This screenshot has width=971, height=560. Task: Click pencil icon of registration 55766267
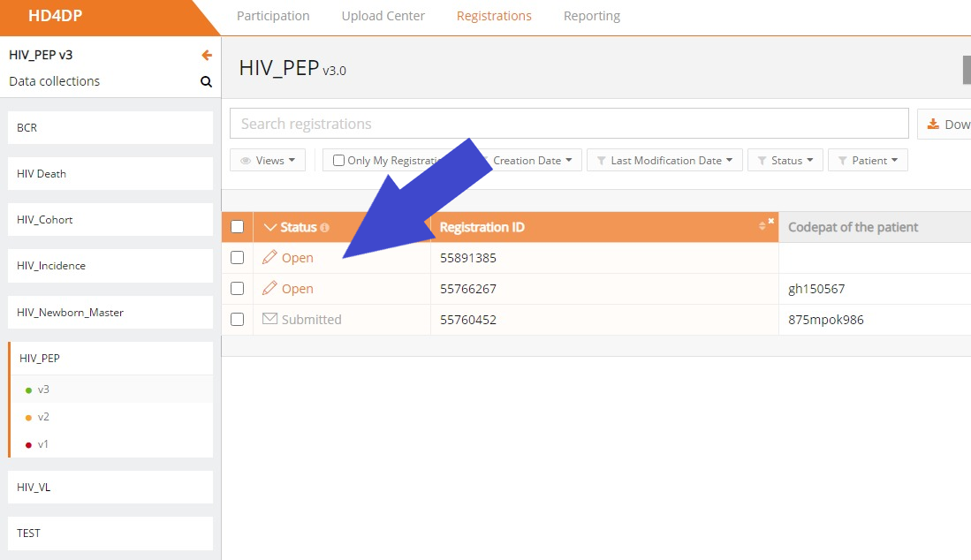pyautogui.click(x=269, y=289)
